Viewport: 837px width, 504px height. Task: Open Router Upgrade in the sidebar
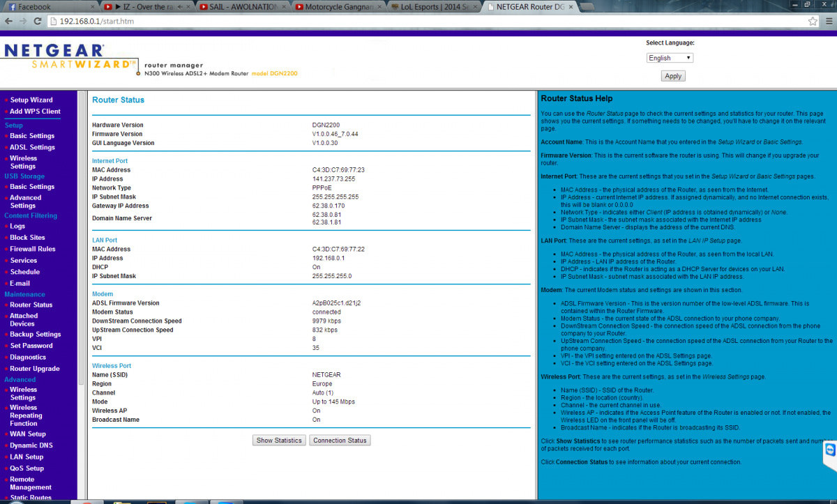tap(35, 369)
